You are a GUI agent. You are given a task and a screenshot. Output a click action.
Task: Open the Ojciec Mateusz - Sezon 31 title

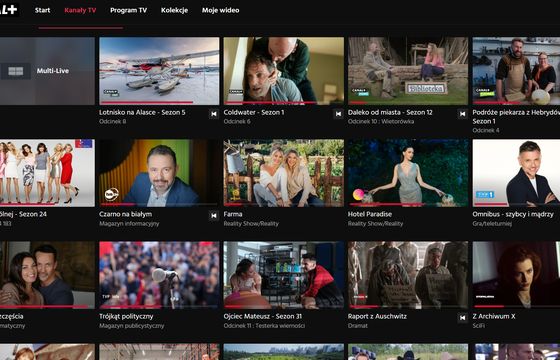[x=263, y=316]
